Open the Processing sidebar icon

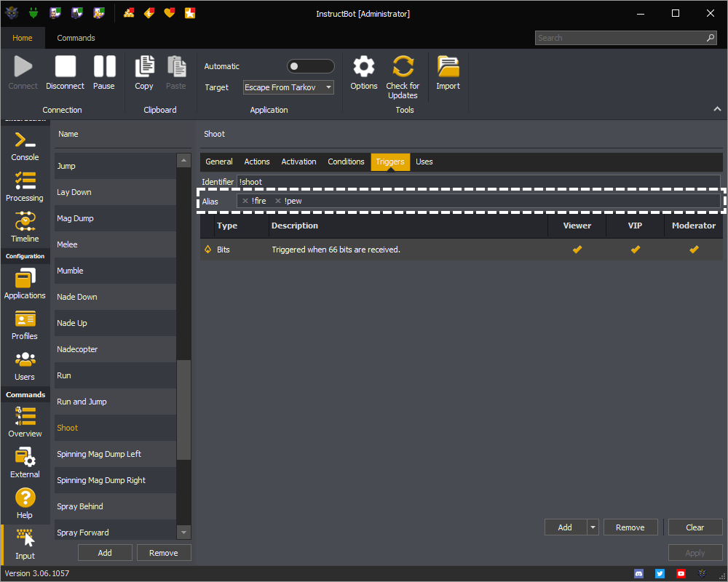(25, 180)
